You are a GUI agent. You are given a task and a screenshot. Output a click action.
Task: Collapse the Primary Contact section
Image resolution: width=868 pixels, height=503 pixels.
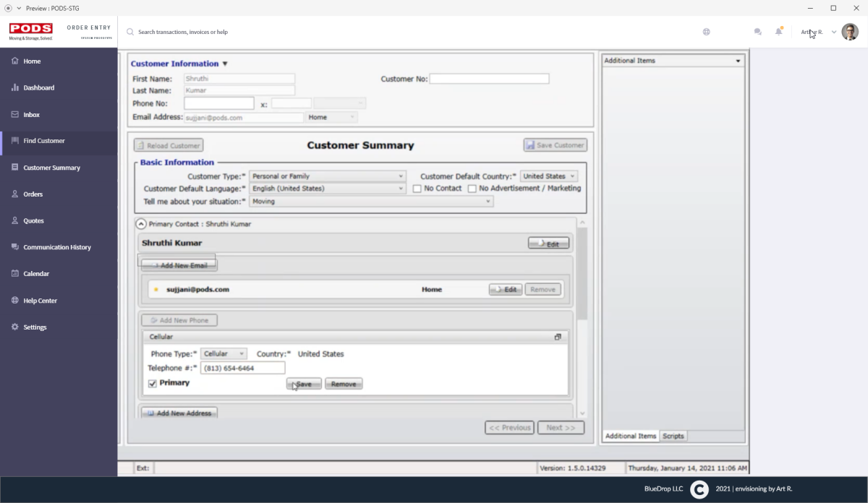(x=142, y=224)
